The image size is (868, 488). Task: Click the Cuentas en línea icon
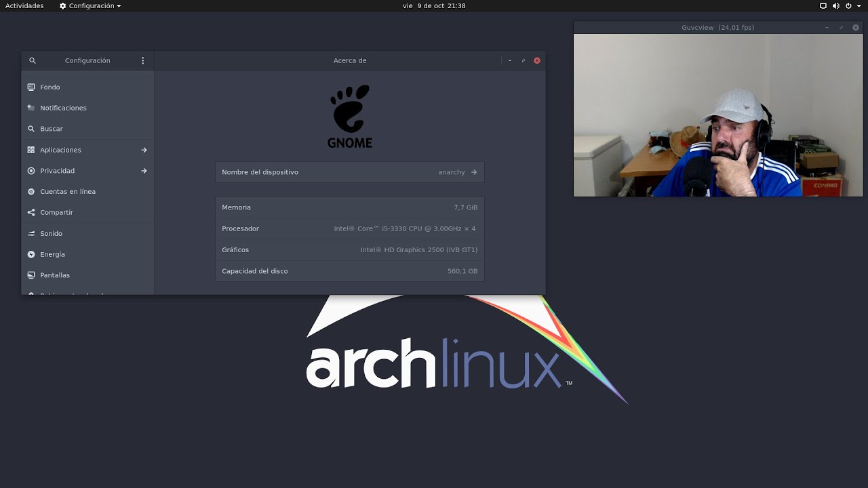tap(31, 192)
